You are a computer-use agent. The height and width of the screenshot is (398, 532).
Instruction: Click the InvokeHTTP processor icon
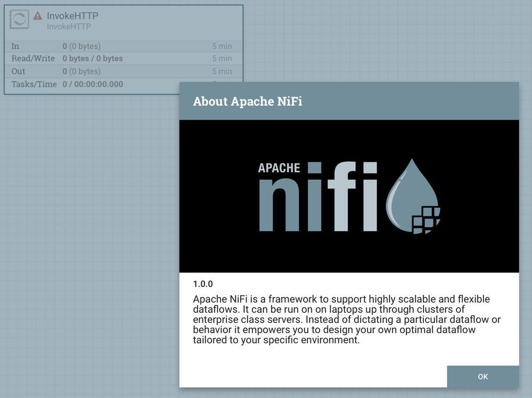point(19,19)
